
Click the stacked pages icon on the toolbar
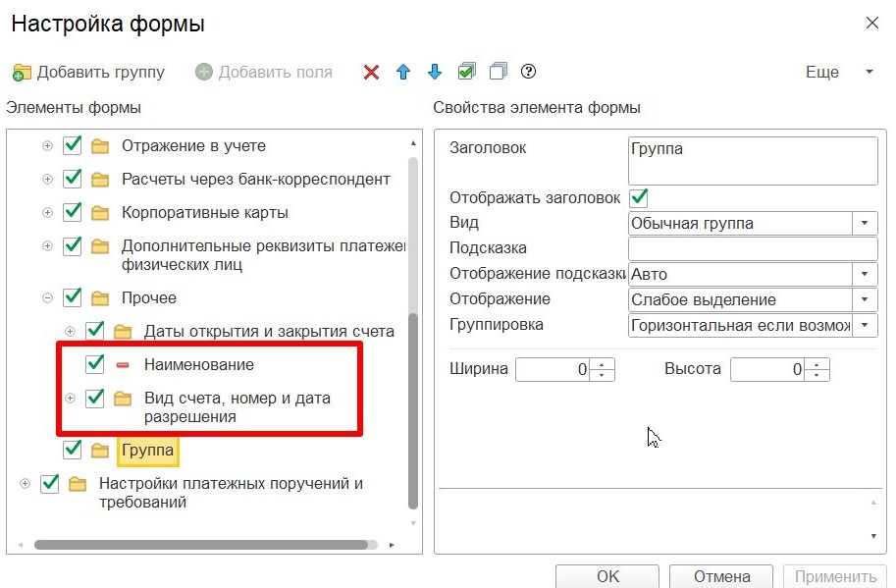tap(497, 72)
